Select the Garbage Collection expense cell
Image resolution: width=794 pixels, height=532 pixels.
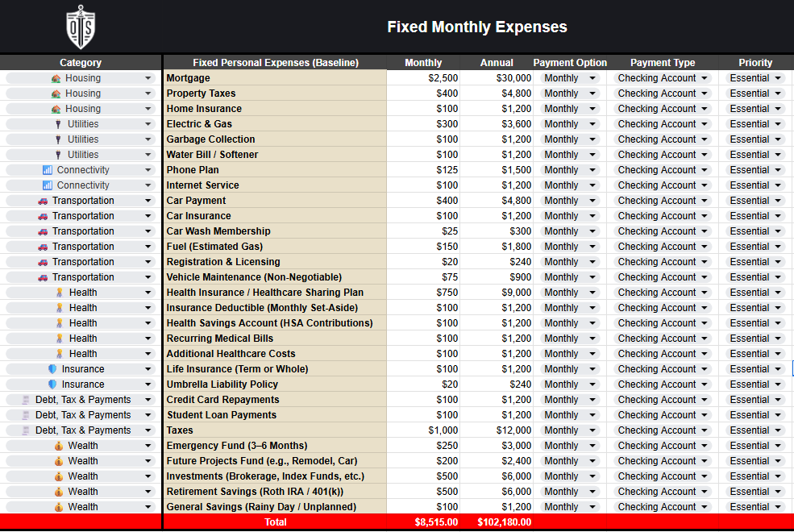tap(275, 139)
